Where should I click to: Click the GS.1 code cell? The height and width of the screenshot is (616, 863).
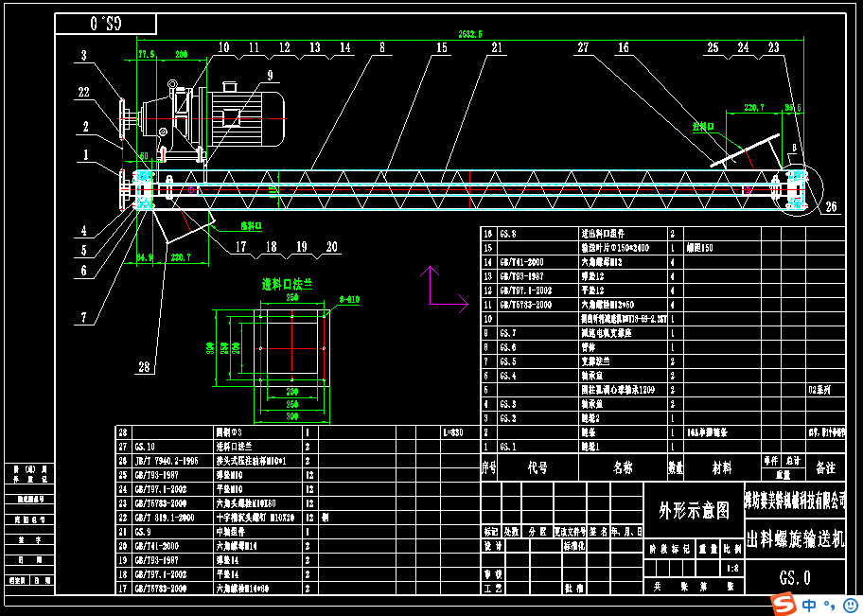508,447
